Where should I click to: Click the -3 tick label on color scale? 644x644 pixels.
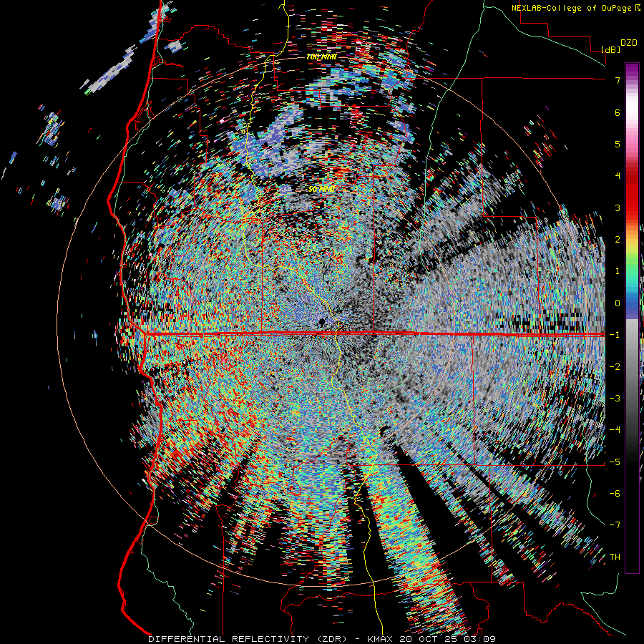[x=615, y=399]
